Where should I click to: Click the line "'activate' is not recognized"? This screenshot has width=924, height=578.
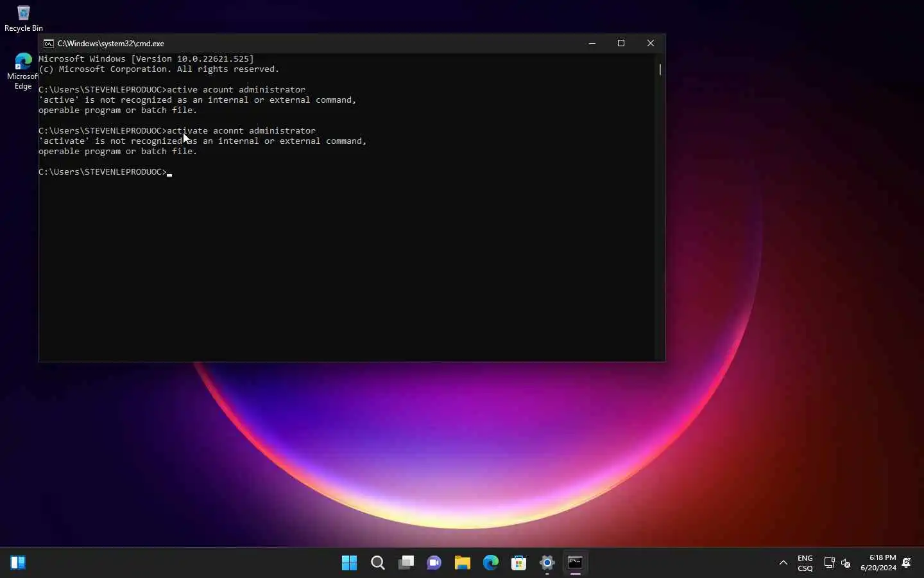coord(203,141)
